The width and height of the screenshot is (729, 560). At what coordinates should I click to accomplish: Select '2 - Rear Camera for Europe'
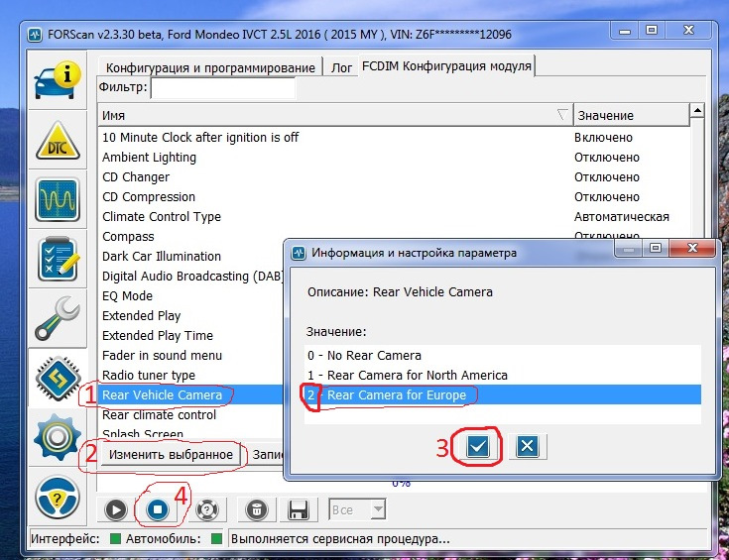point(503,395)
